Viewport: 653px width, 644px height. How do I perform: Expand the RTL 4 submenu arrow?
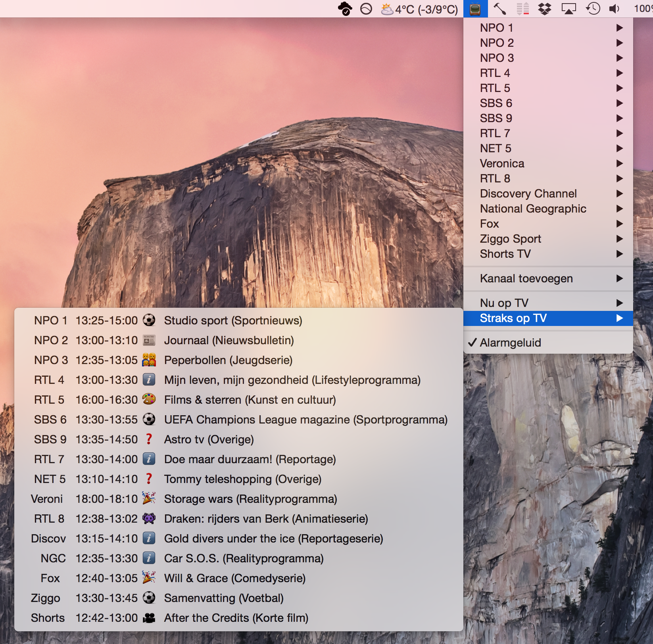tap(620, 73)
